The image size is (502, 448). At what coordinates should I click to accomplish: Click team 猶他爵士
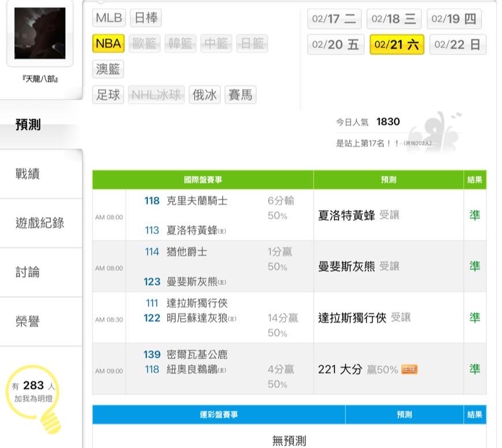point(187,252)
